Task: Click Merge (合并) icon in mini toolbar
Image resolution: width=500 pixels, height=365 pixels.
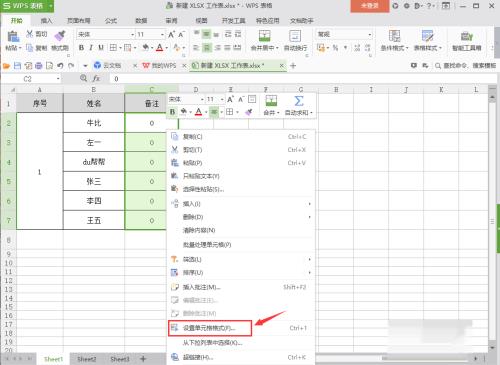Action: (x=271, y=101)
